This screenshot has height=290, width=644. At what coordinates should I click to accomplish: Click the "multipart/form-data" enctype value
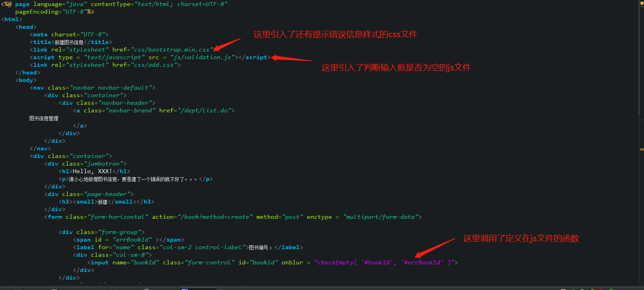pyautogui.click(x=381, y=217)
